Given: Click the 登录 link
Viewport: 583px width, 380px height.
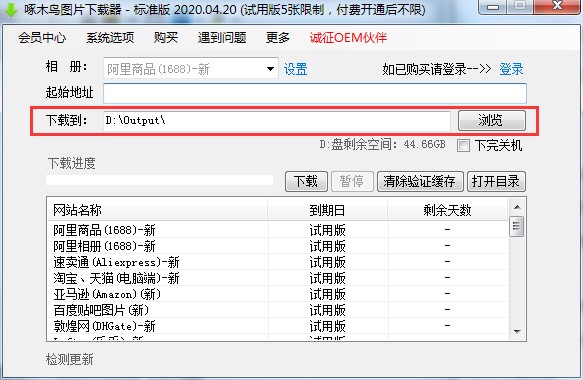Looking at the screenshot, I should click(511, 69).
